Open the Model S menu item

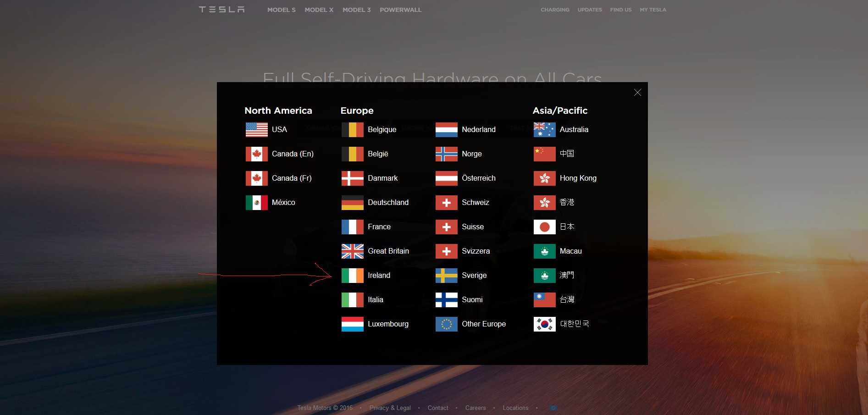[x=281, y=10]
